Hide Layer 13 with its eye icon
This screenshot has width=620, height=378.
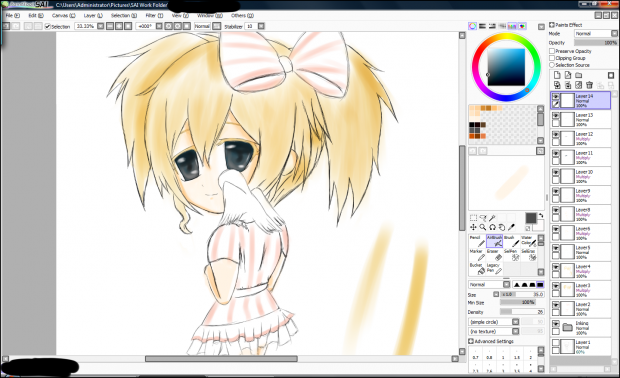[556, 116]
